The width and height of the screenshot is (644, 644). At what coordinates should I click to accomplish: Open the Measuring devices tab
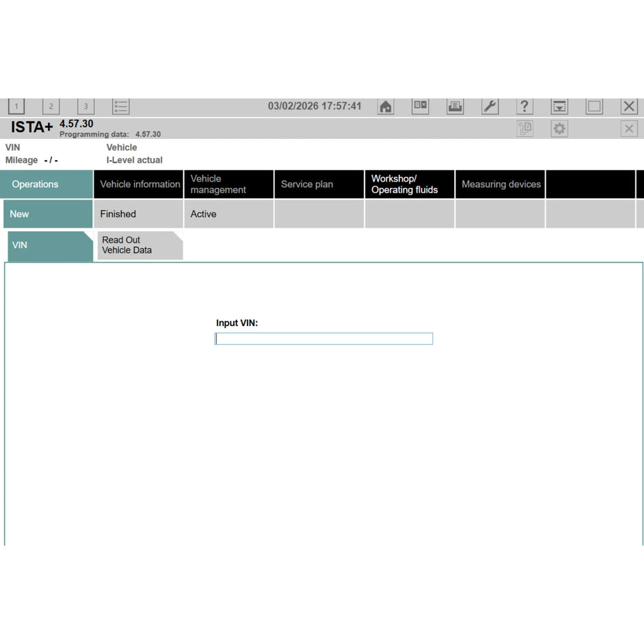click(x=500, y=184)
